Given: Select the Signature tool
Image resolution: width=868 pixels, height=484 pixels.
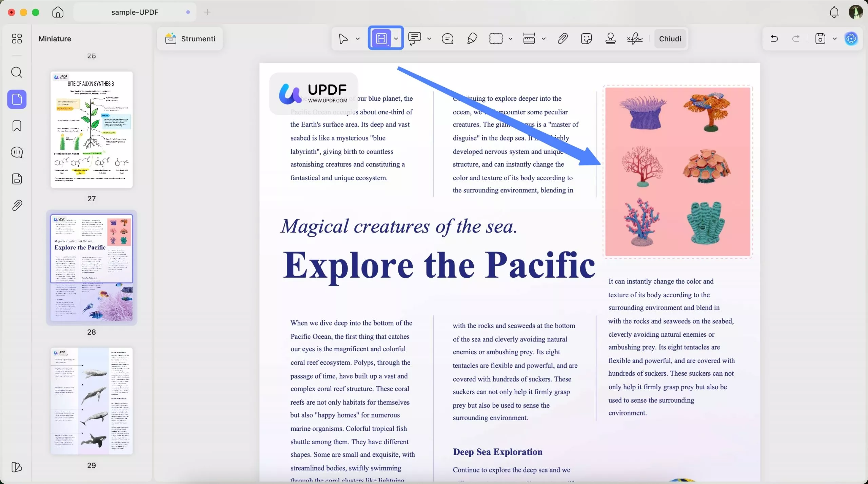Looking at the screenshot, I should [x=634, y=38].
